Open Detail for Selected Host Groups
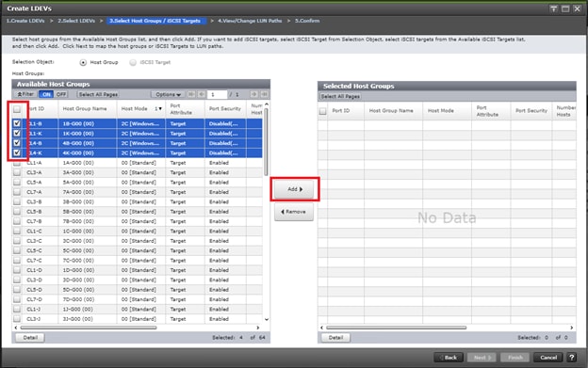588x368 pixels. pos(335,338)
